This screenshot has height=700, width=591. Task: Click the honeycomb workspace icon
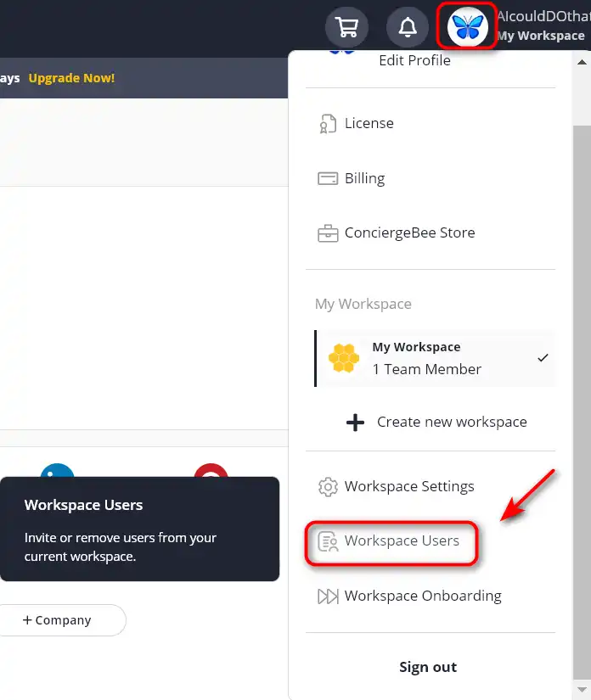pyautogui.click(x=344, y=358)
